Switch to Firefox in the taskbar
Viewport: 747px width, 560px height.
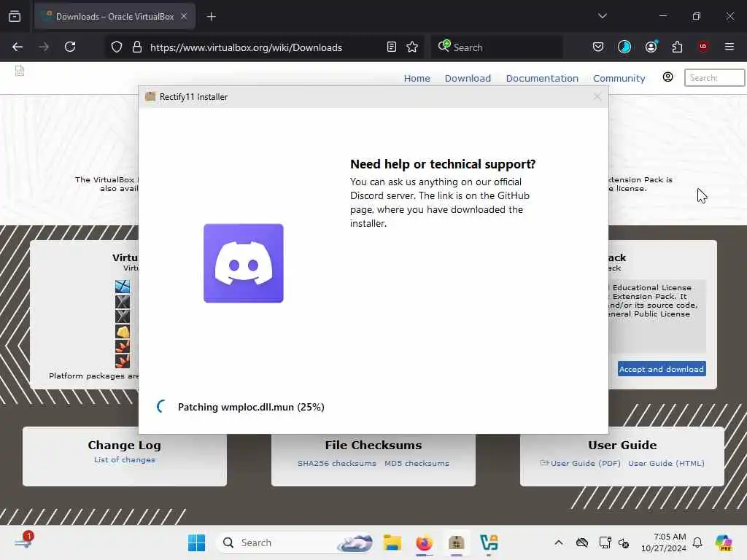tap(424, 542)
